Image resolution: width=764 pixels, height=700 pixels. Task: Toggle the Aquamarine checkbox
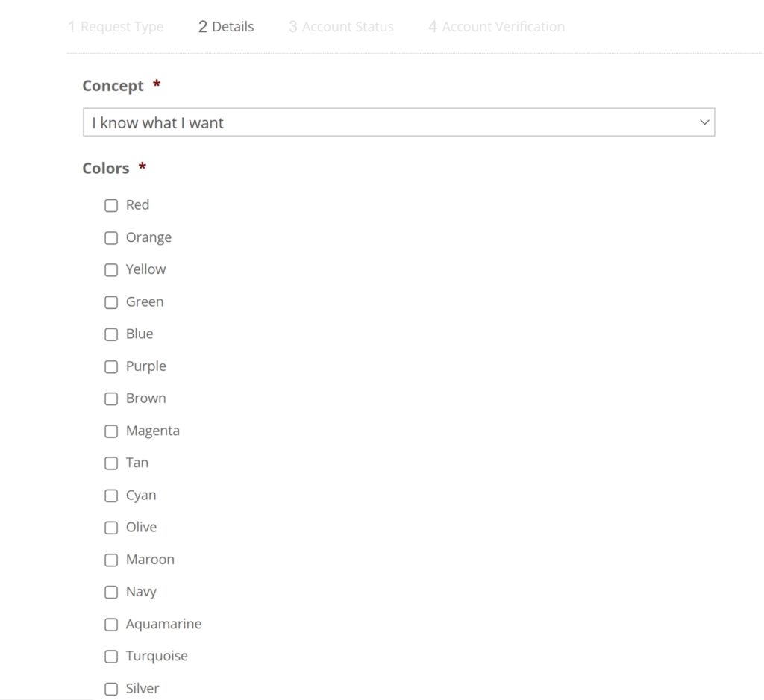(111, 625)
